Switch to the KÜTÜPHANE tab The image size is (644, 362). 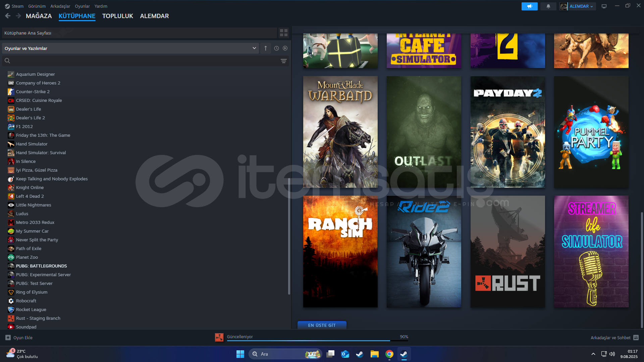point(77,16)
